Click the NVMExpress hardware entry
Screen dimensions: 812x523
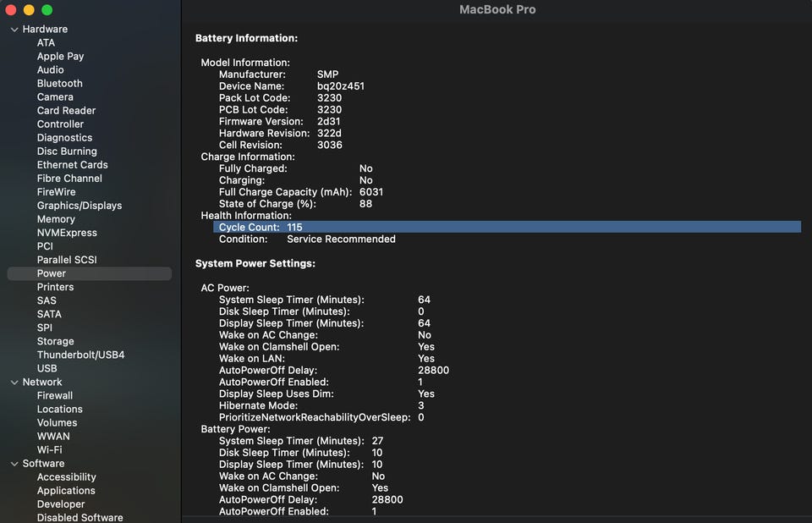point(67,233)
